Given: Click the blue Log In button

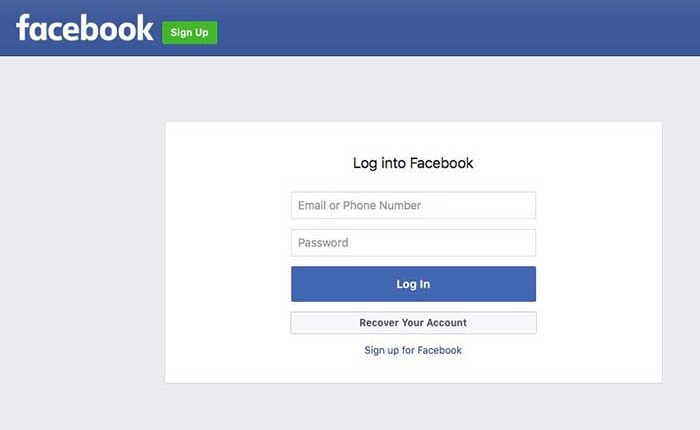Looking at the screenshot, I should (413, 284).
